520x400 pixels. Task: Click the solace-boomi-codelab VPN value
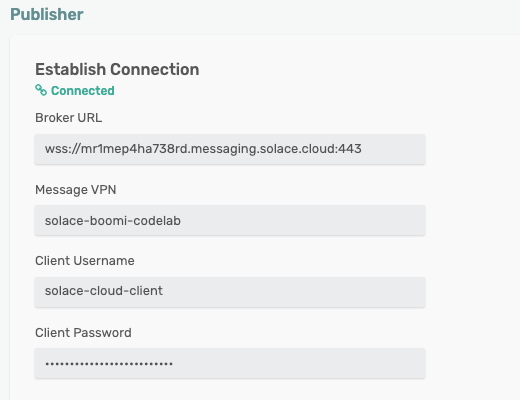pos(113,221)
